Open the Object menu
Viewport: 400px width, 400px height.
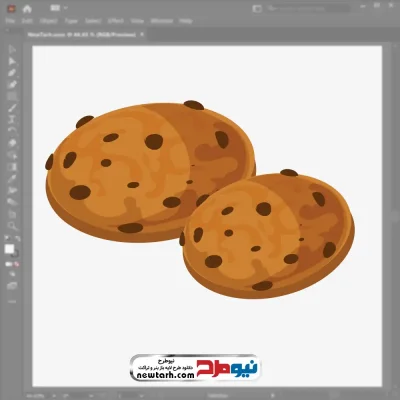coord(49,21)
